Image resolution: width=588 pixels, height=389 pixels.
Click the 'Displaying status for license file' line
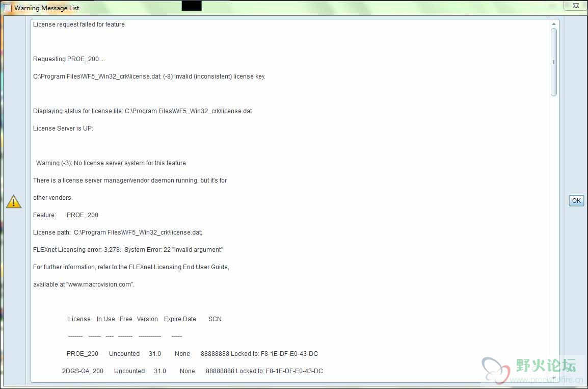click(x=143, y=111)
